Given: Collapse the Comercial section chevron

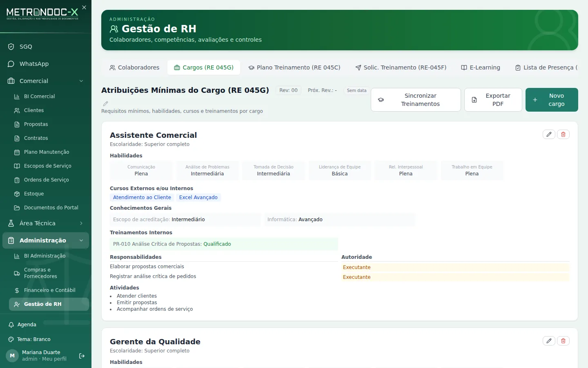Looking at the screenshot, I should click(x=81, y=81).
